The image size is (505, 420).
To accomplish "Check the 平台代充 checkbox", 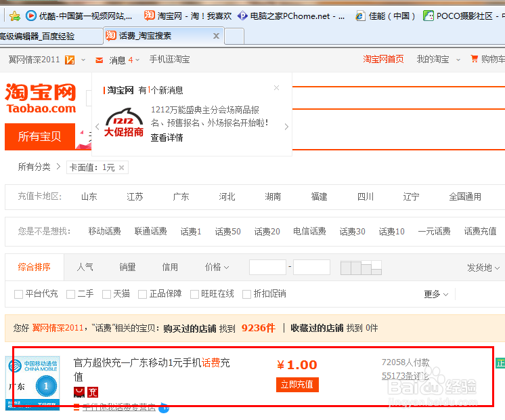I will click(x=18, y=294).
